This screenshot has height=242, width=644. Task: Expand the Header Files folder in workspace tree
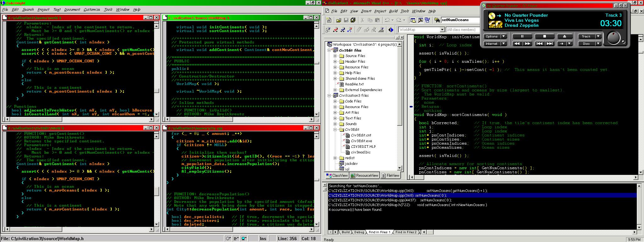(335, 62)
